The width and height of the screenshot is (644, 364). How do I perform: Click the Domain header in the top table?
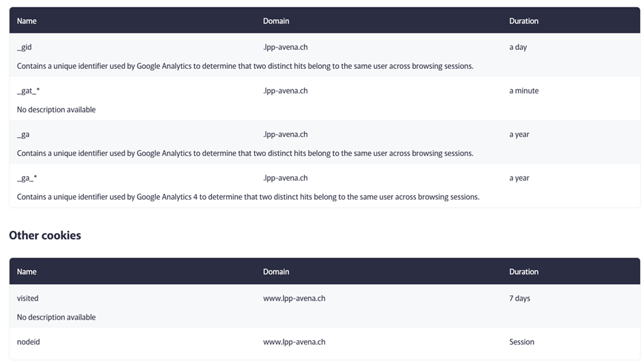276,21
